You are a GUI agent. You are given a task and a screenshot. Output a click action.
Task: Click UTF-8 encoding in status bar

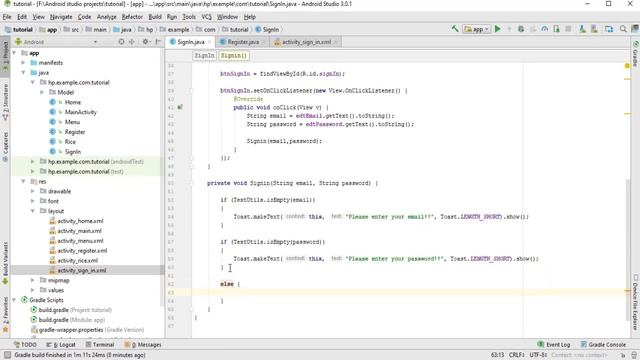pos(538,355)
